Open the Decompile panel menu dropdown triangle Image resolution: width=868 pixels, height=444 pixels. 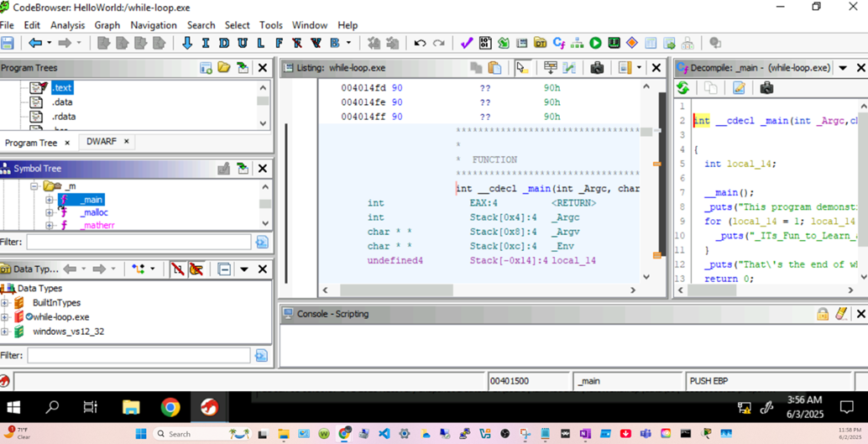click(x=843, y=67)
